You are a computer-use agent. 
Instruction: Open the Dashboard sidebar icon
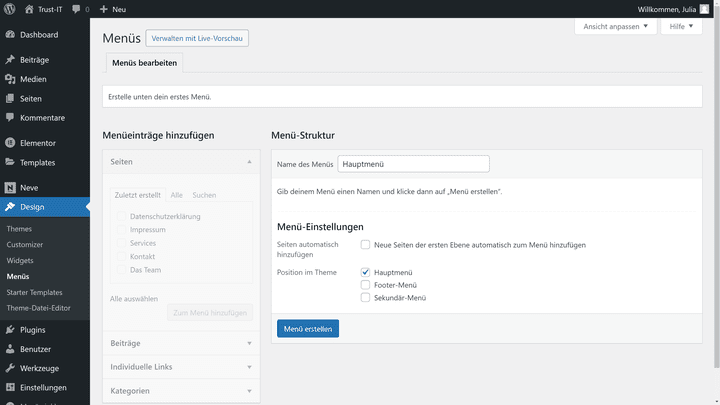pyautogui.click(x=10, y=34)
